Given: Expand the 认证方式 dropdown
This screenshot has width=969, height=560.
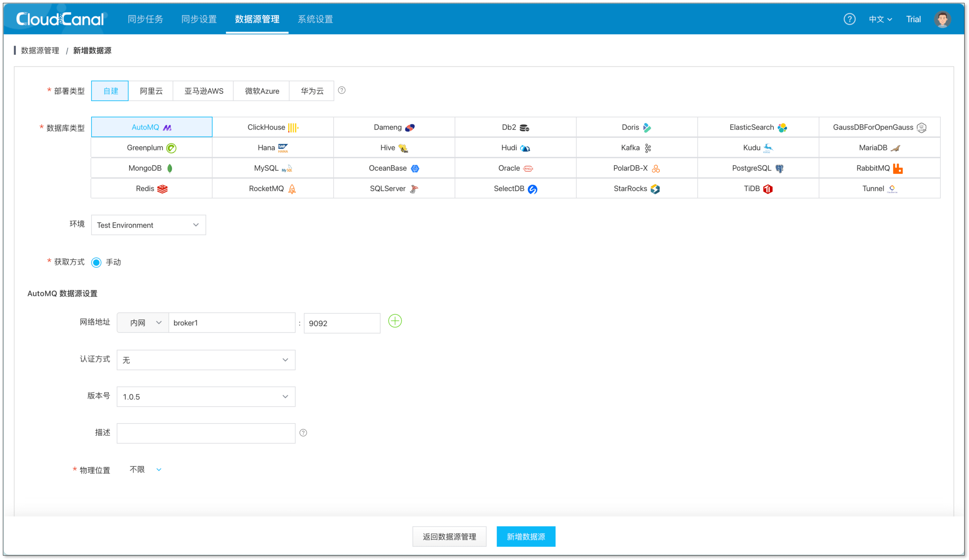Looking at the screenshot, I should [x=206, y=360].
